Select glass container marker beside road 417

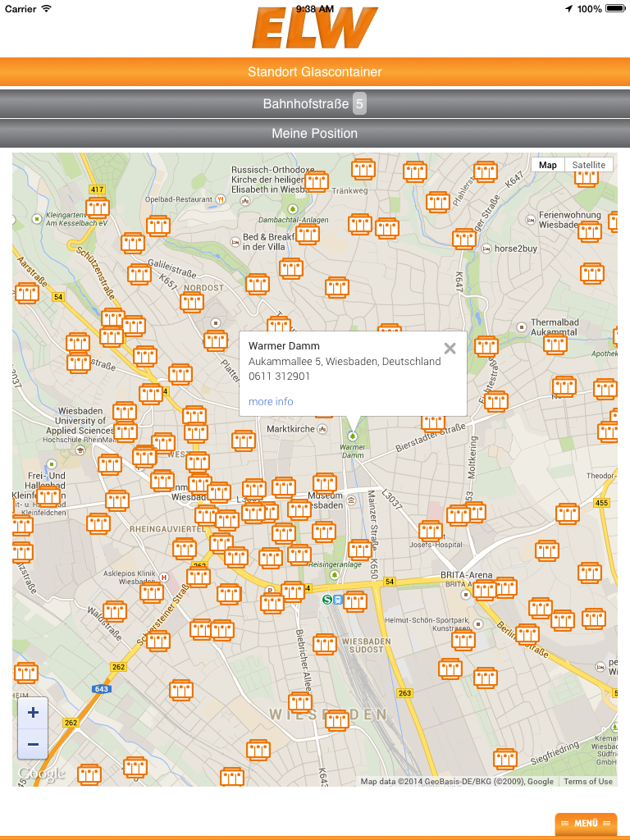click(x=98, y=208)
